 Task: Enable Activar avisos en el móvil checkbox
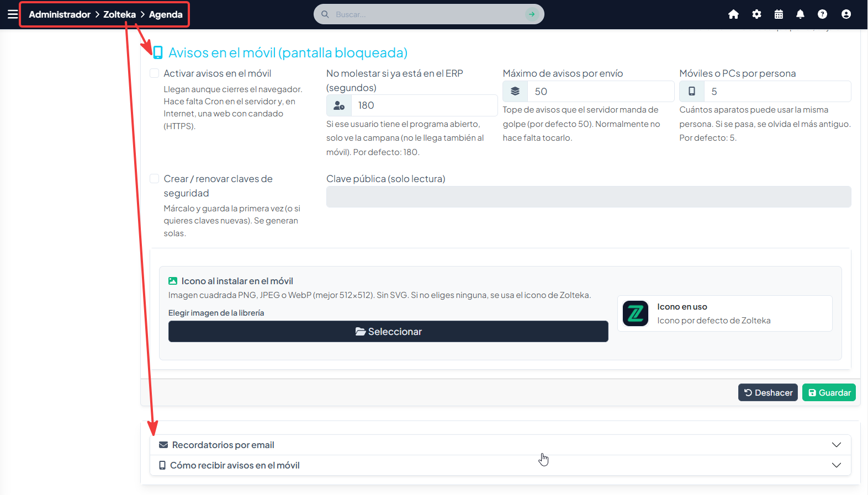point(155,73)
